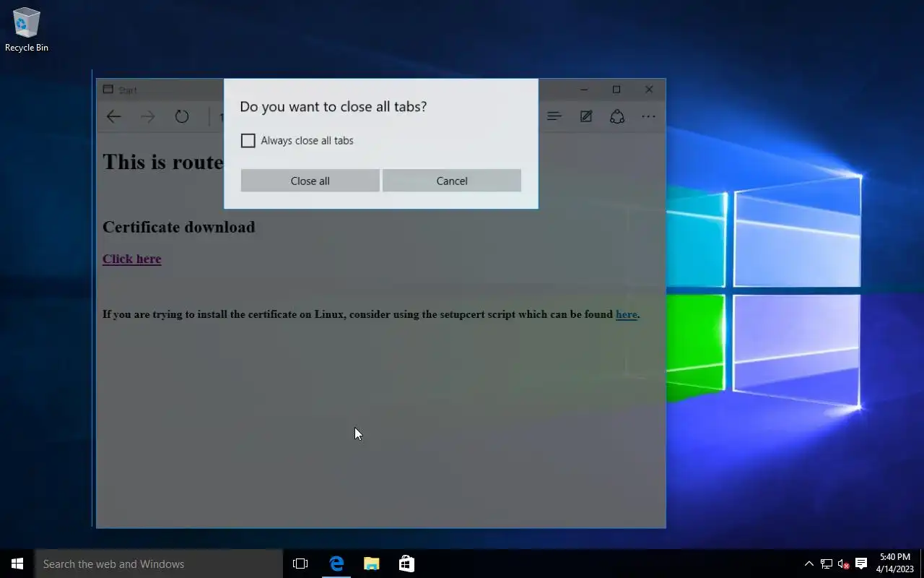
Task: Open the muted volume tray icon
Action: coord(844,564)
